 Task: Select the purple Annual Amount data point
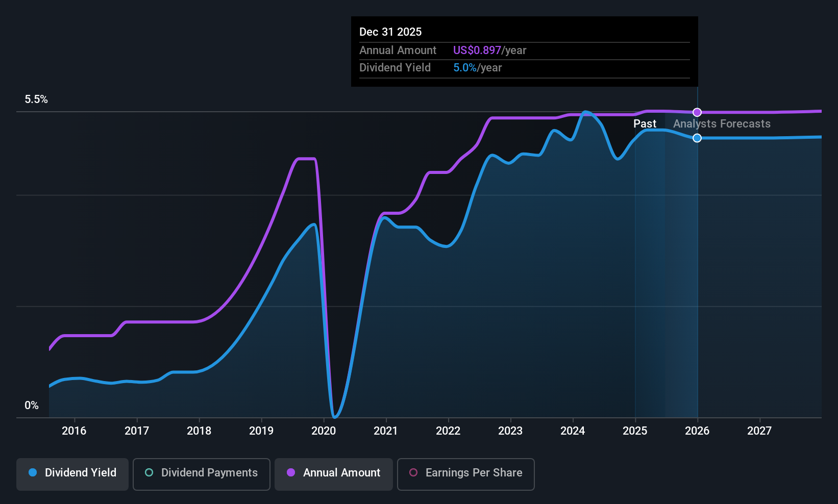coord(697,112)
